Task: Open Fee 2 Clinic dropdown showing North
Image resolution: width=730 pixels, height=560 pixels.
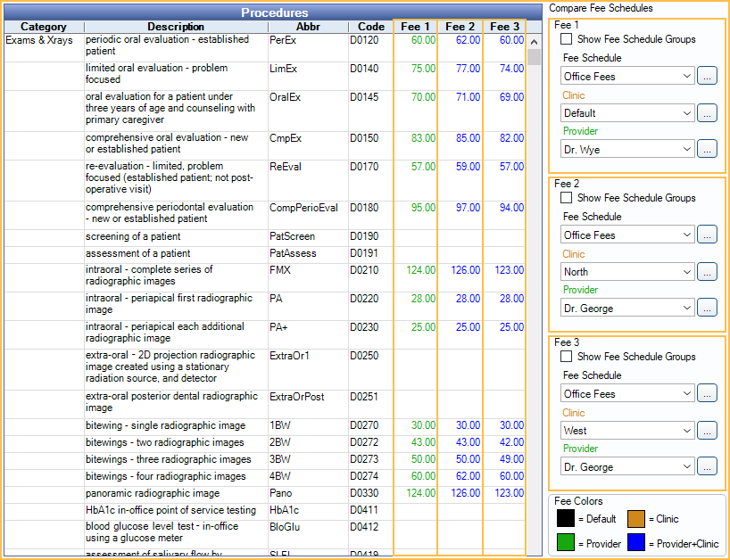Action: tap(626, 272)
